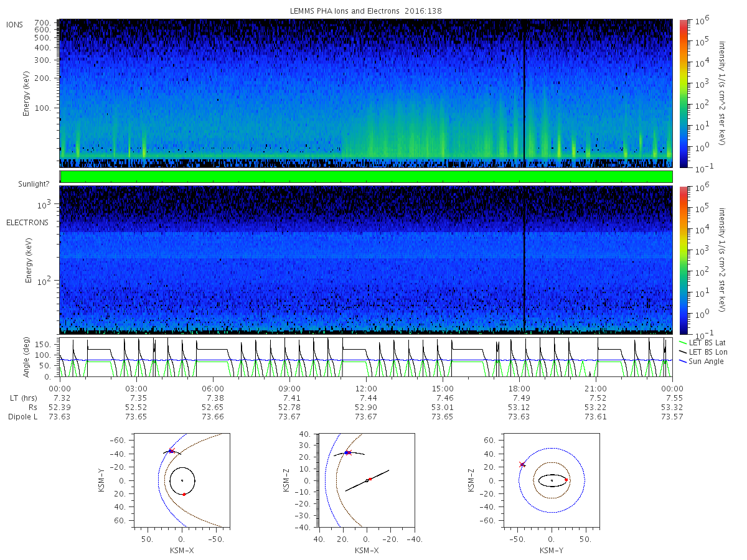
Task: Click the Saturn center dot in KSM-X KSM-Y plot
Action: pyautogui.click(x=182, y=480)
